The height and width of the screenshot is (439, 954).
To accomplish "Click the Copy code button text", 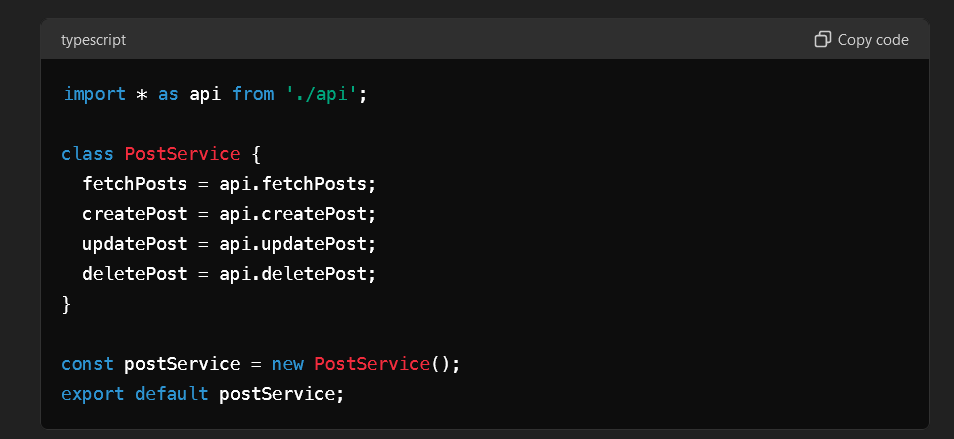I will pyautogui.click(x=873, y=40).
